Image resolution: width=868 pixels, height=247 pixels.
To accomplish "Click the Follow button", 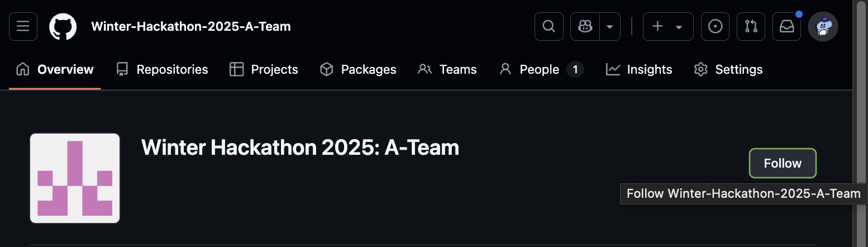I will coord(783,163).
